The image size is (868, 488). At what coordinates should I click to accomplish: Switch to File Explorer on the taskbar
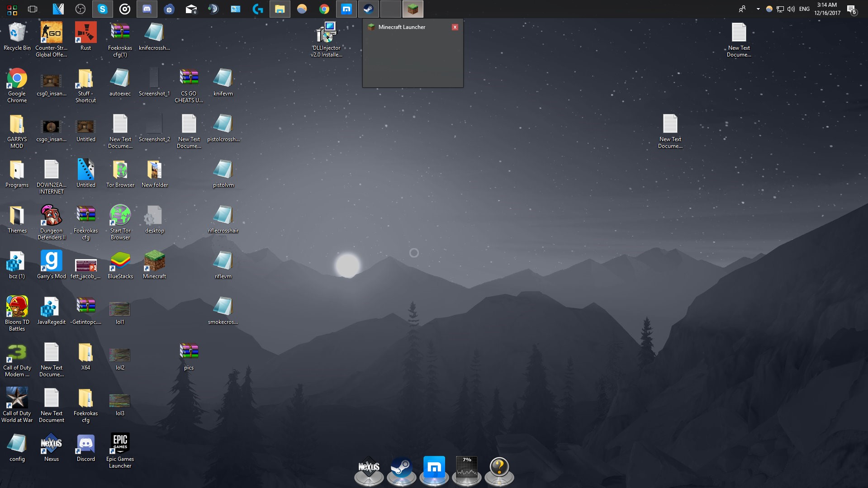[x=280, y=9]
